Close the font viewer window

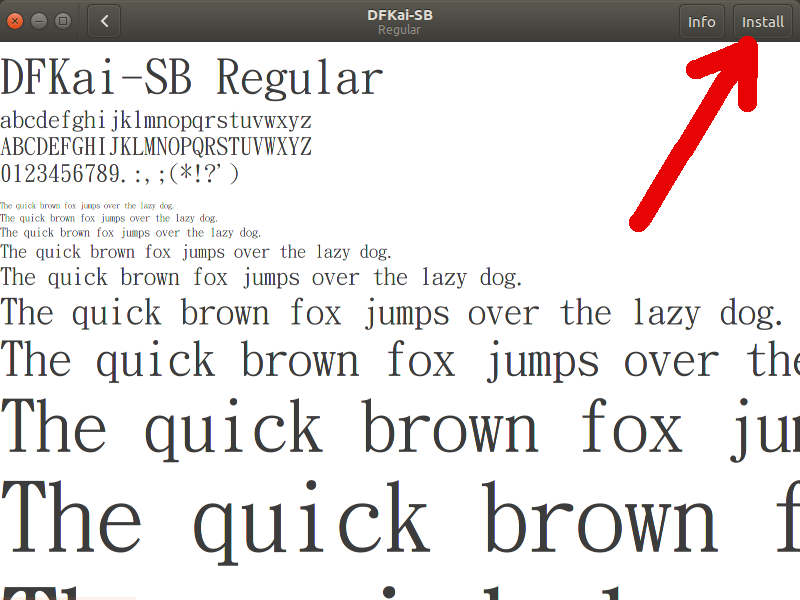click(x=15, y=21)
